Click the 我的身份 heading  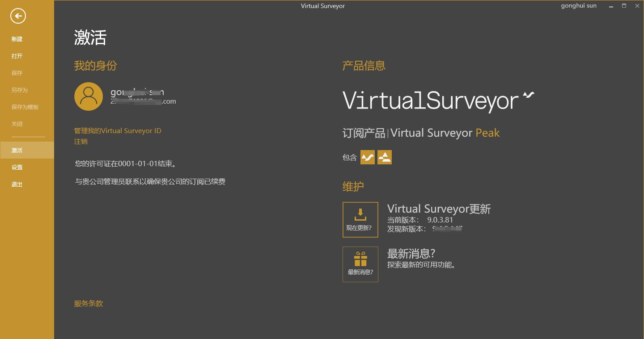(x=96, y=66)
